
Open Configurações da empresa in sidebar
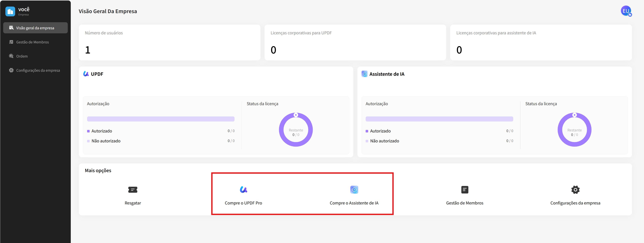[35, 70]
